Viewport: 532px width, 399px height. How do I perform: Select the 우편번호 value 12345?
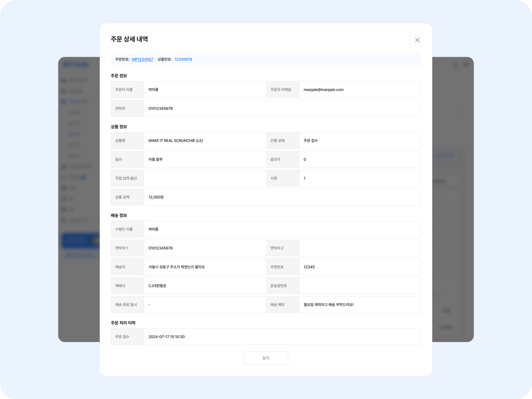point(309,267)
